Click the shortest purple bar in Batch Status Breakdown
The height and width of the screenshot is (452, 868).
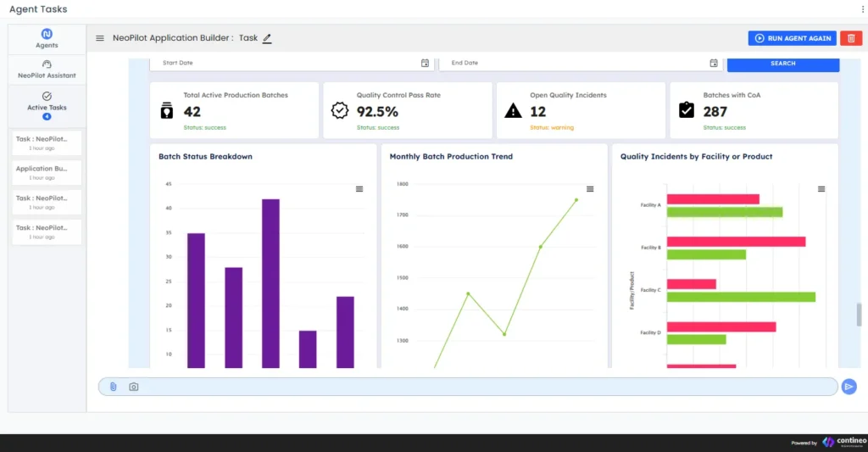(308, 349)
